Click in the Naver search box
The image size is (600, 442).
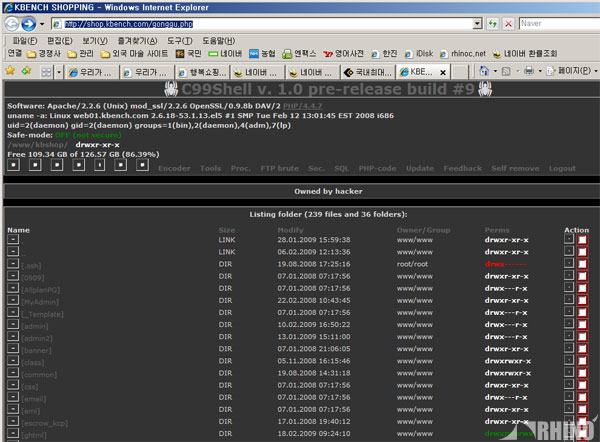[559, 23]
